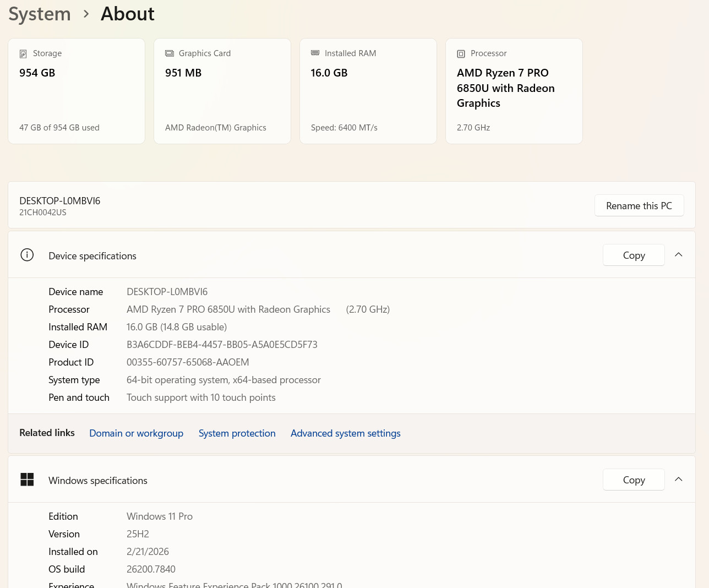Image resolution: width=709 pixels, height=588 pixels.
Task: Open the Installed RAM 16.0 GB card
Action: tap(368, 91)
